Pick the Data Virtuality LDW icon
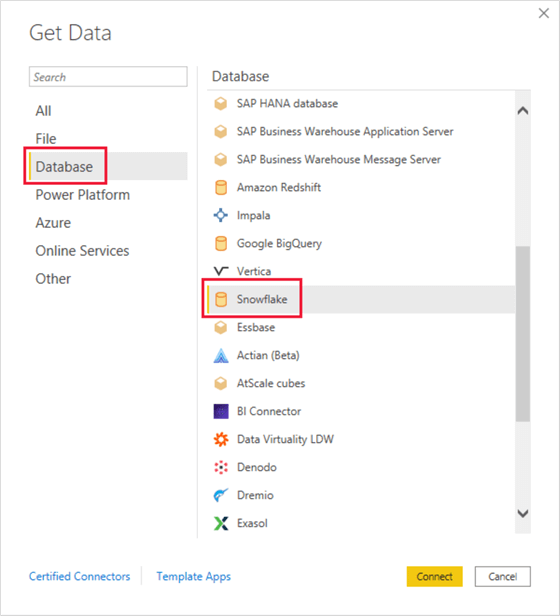The width and height of the screenshot is (560, 616). pyautogui.click(x=221, y=439)
